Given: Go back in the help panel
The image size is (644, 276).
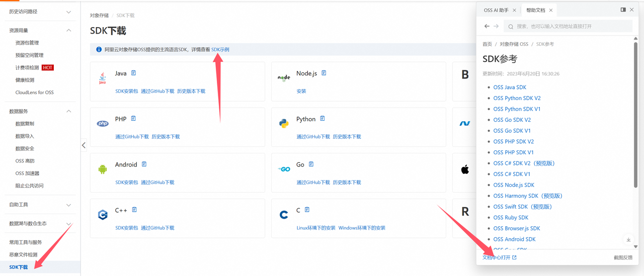Looking at the screenshot, I should pyautogui.click(x=487, y=26).
